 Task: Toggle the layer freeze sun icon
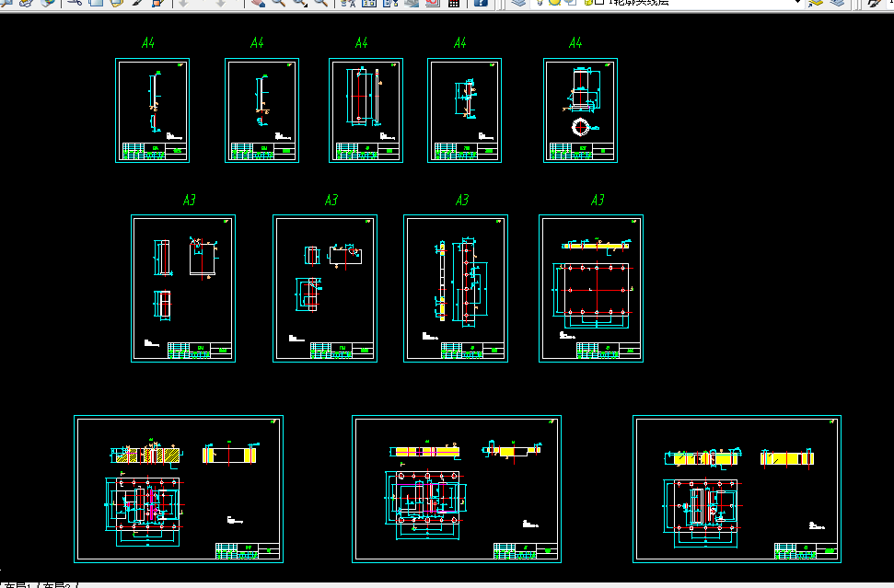click(553, 2)
